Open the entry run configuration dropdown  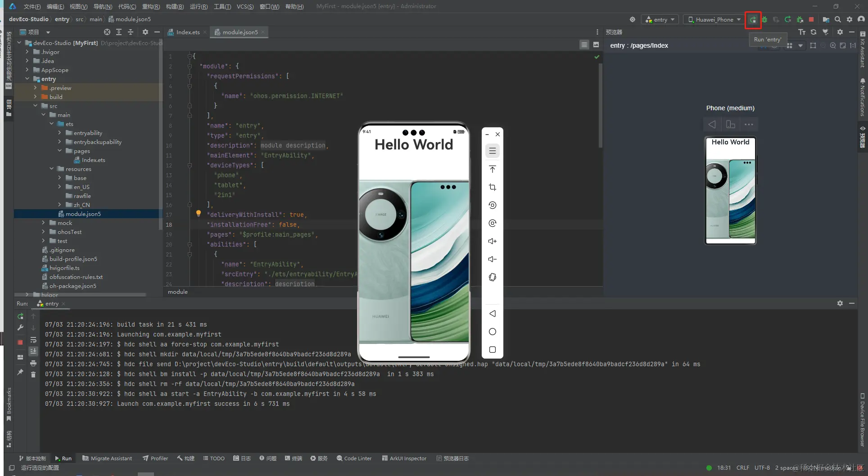point(660,20)
